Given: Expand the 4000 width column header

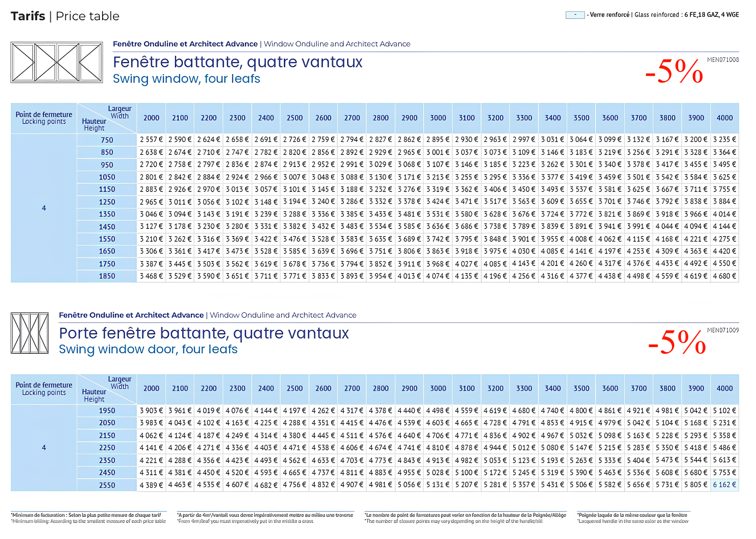Looking at the screenshot, I should (725, 118).
